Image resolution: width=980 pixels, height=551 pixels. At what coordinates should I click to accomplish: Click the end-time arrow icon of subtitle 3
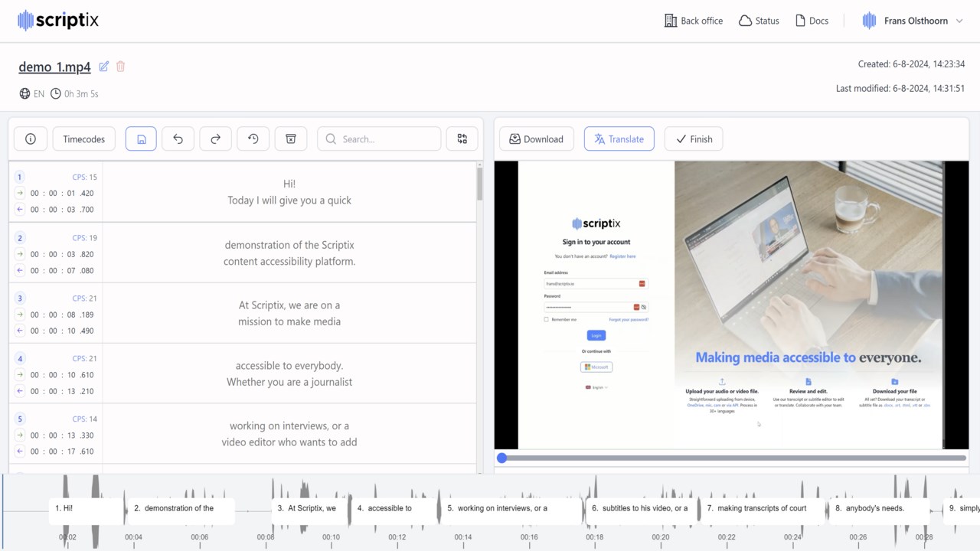pyautogui.click(x=20, y=331)
